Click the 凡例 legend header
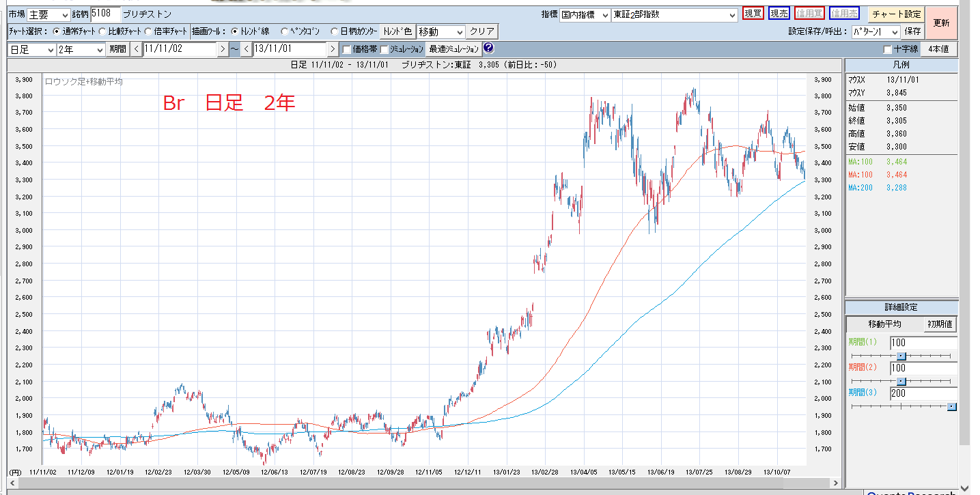 [901, 65]
